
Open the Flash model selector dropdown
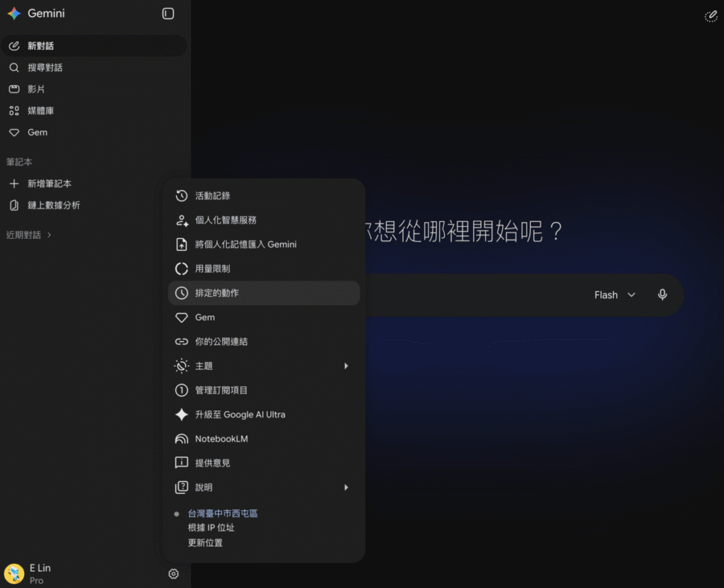614,295
